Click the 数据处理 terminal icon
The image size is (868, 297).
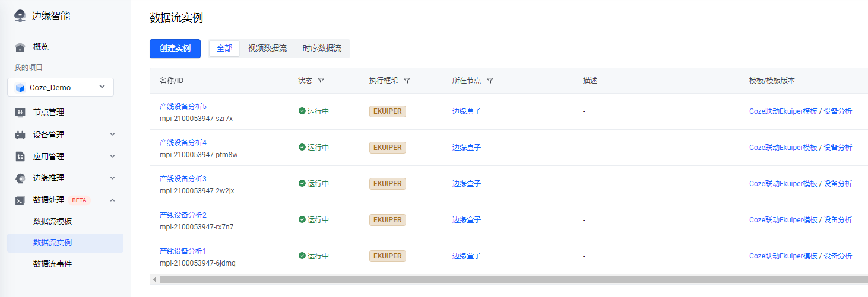click(x=20, y=200)
